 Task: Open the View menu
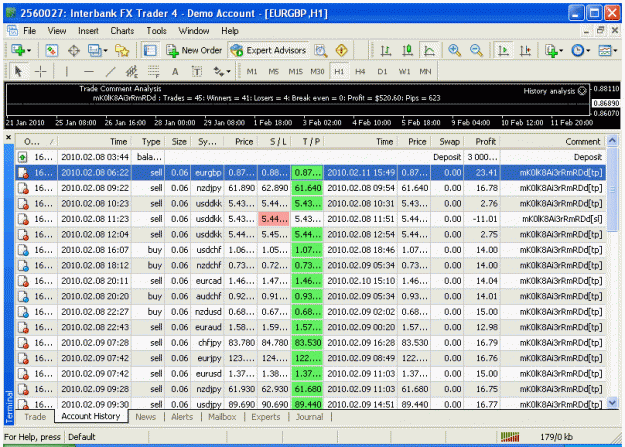[x=57, y=31]
